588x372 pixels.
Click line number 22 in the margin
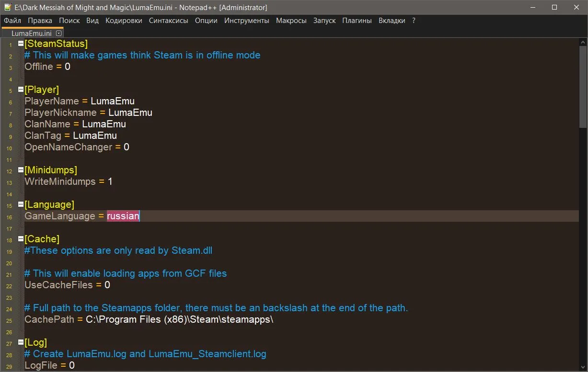click(10, 286)
